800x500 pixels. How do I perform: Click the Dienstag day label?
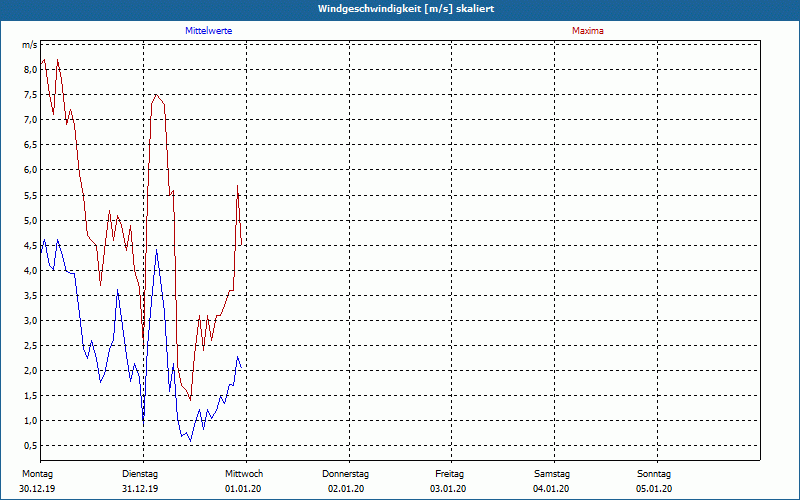click(x=140, y=474)
